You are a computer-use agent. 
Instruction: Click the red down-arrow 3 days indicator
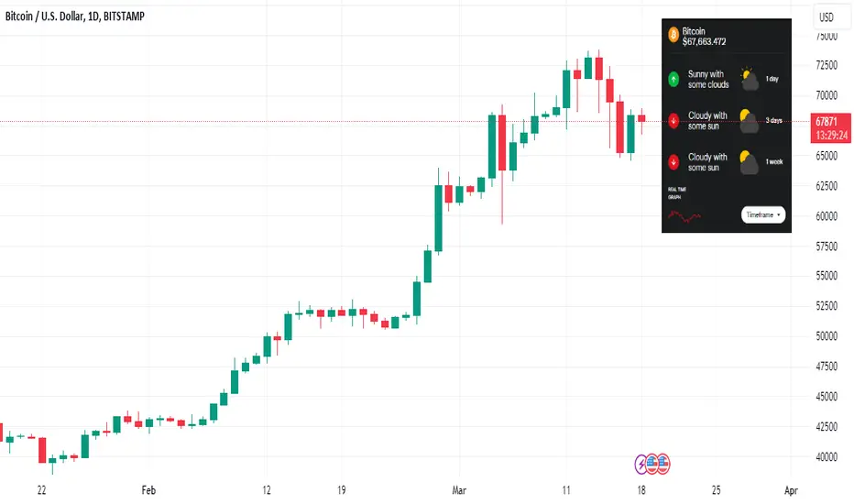(x=673, y=120)
